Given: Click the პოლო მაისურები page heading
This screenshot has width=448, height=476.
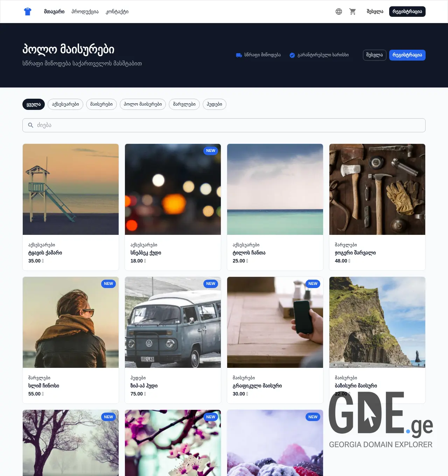Looking at the screenshot, I should pos(69,49).
